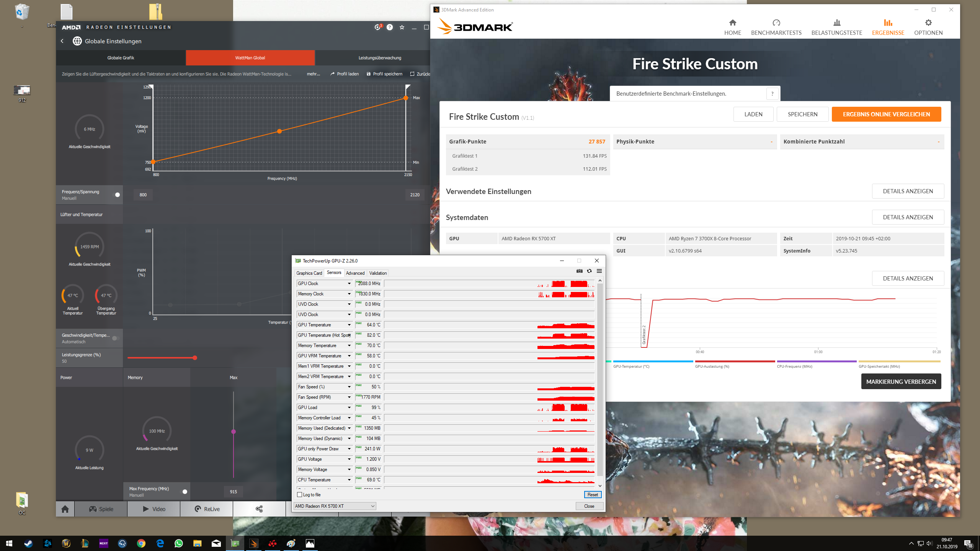The image size is (980, 551).
Task: Click the help question mark in 3DMark
Action: [x=772, y=94]
